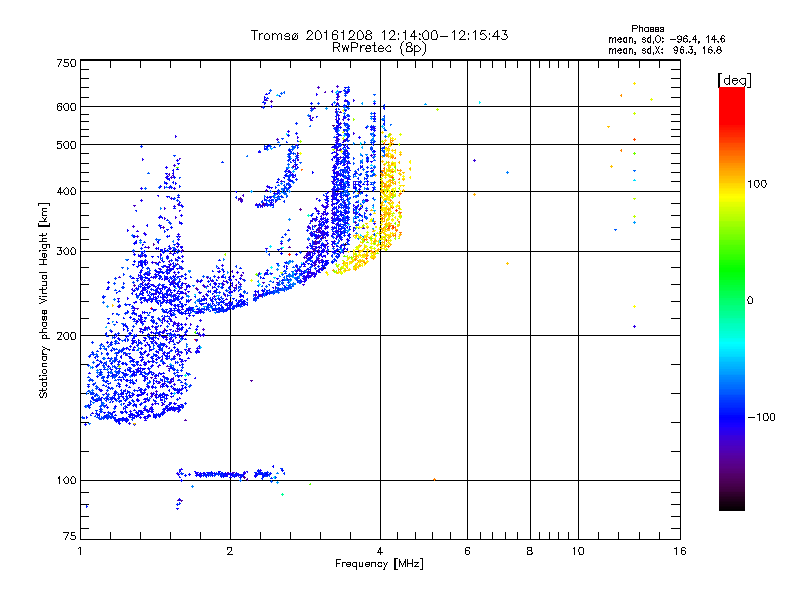
Task: Click the colorbar tick label '100'
Action: point(758,184)
